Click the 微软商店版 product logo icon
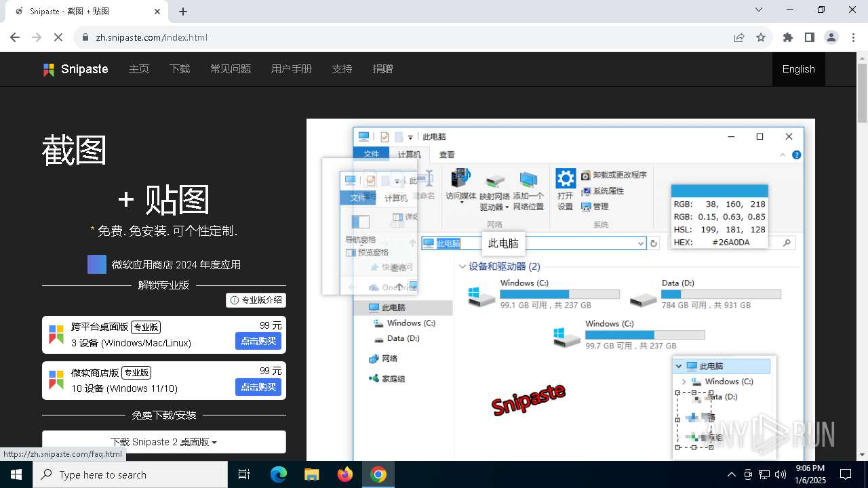Image resolution: width=868 pixels, height=488 pixels. point(56,380)
